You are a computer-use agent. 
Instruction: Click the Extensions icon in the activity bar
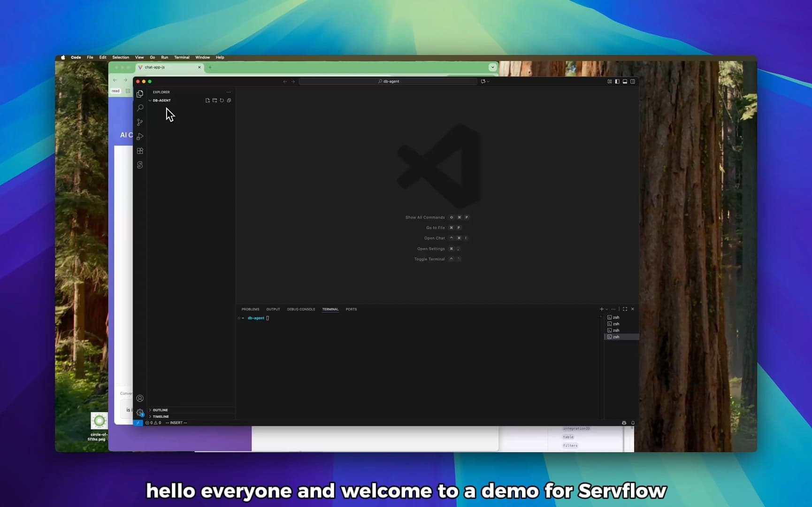coord(139,151)
